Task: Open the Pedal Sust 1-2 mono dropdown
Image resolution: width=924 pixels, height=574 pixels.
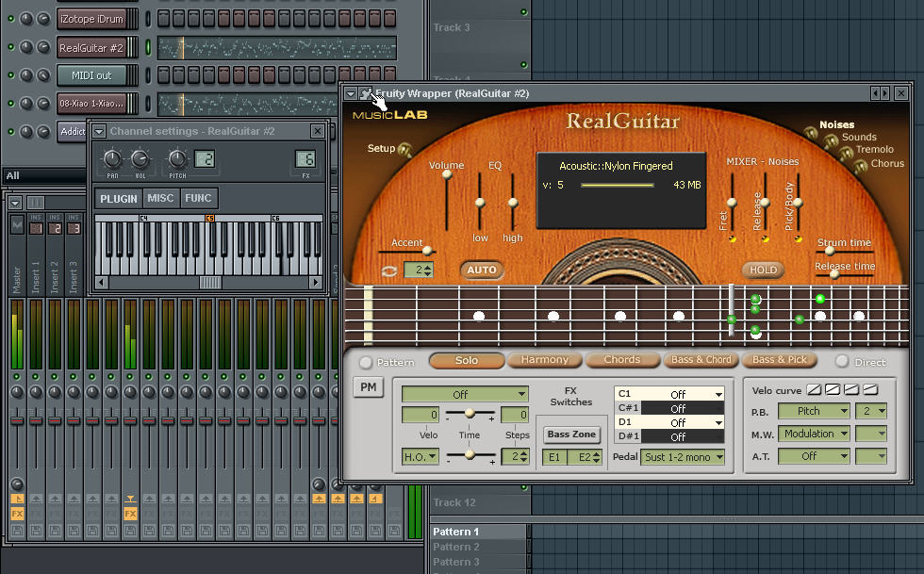Action: click(x=683, y=457)
